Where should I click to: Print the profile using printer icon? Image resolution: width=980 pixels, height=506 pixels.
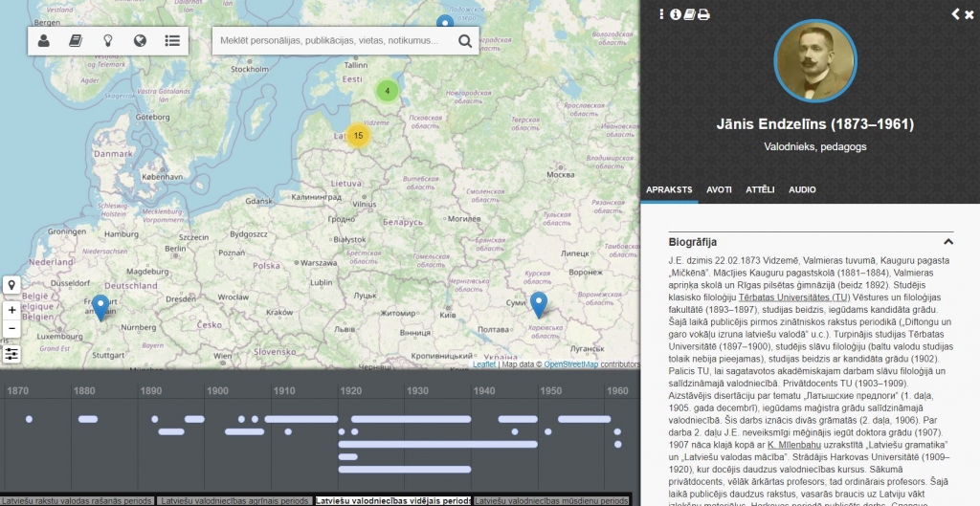pos(703,14)
